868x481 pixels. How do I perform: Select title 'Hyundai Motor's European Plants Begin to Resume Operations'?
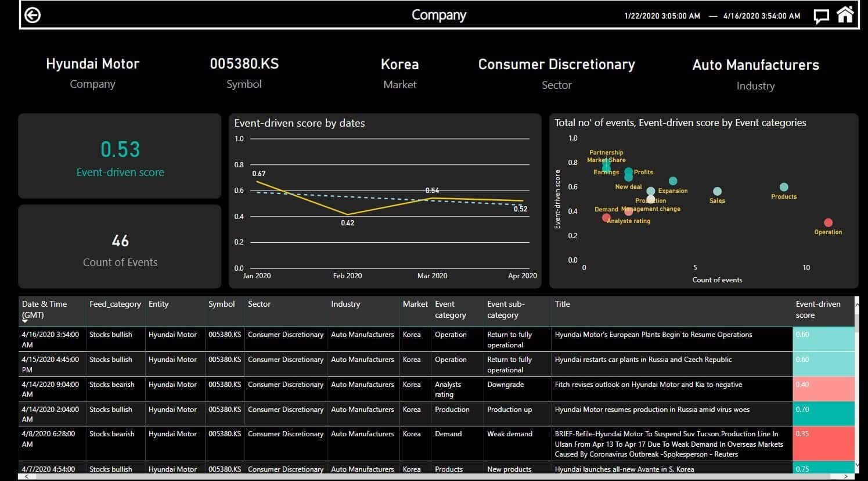click(x=653, y=335)
